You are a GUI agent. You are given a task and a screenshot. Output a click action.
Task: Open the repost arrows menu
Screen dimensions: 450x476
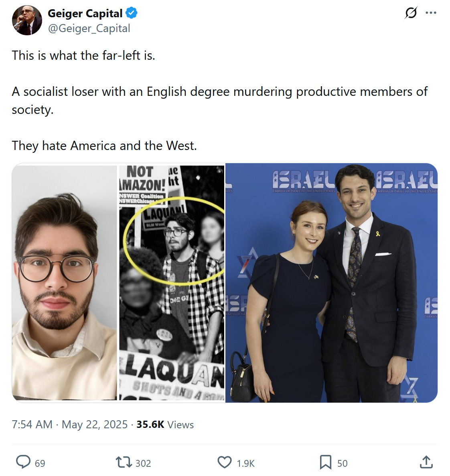point(123,462)
